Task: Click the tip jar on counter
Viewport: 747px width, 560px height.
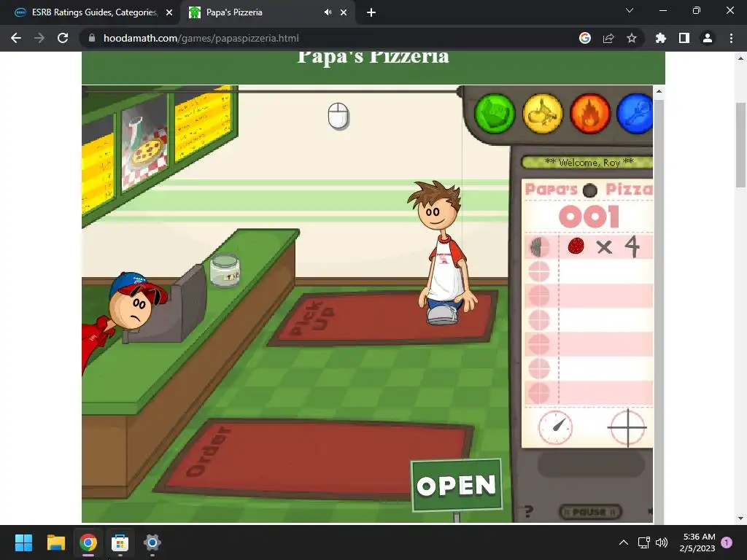Action: coord(225,271)
